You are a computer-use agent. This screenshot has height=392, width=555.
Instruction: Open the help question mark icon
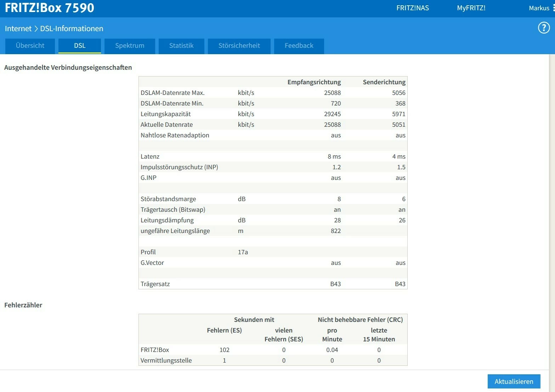coord(544,28)
